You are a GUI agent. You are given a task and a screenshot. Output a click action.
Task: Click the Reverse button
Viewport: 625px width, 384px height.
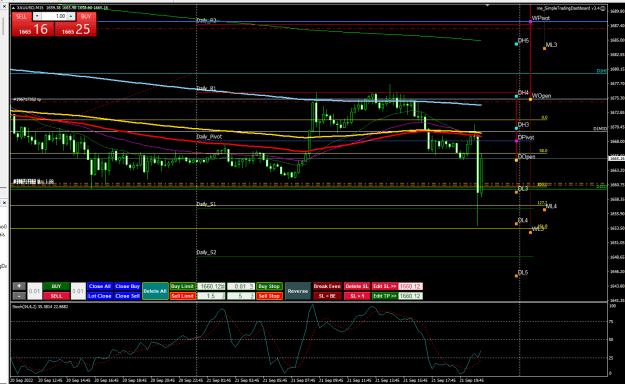click(x=298, y=291)
